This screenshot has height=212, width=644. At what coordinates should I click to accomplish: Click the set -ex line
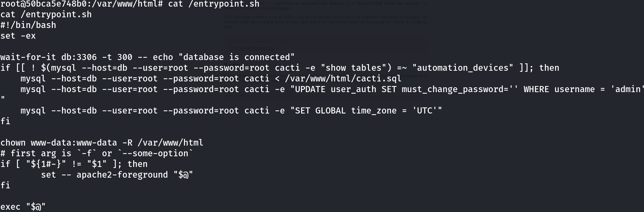18,36
